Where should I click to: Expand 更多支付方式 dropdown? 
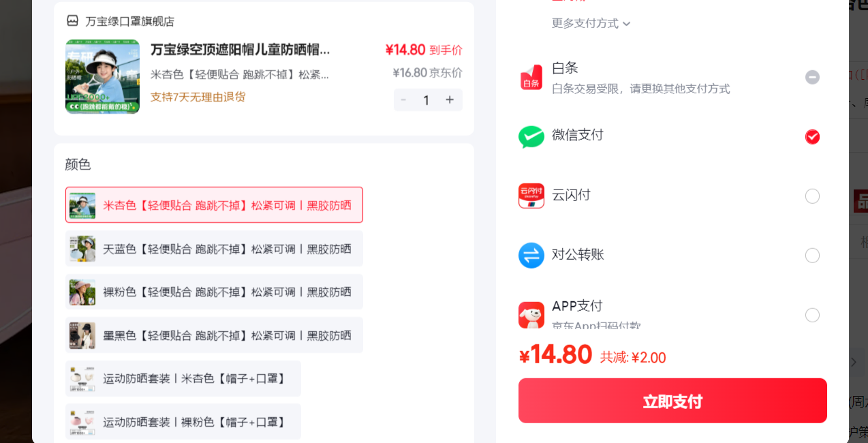591,23
